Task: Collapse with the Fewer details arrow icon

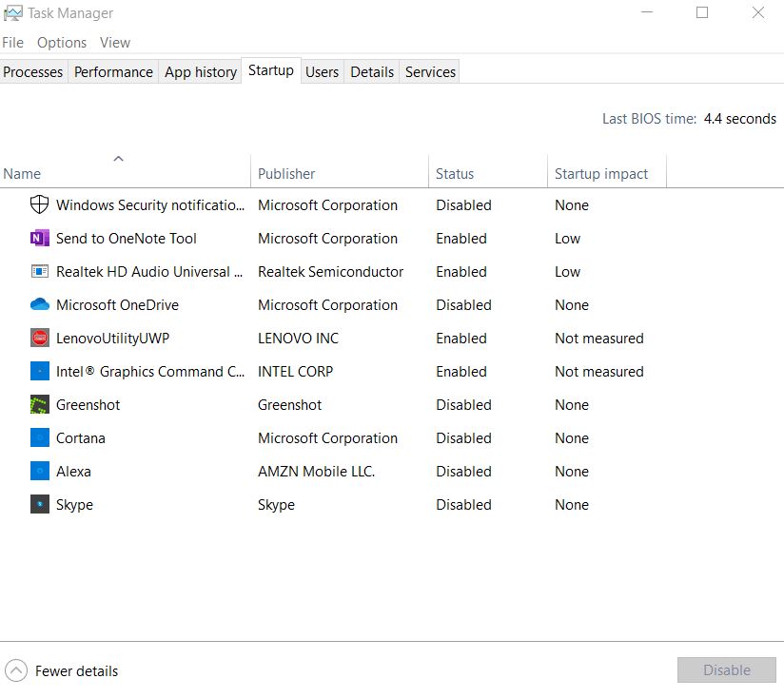Action: (16, 670)
